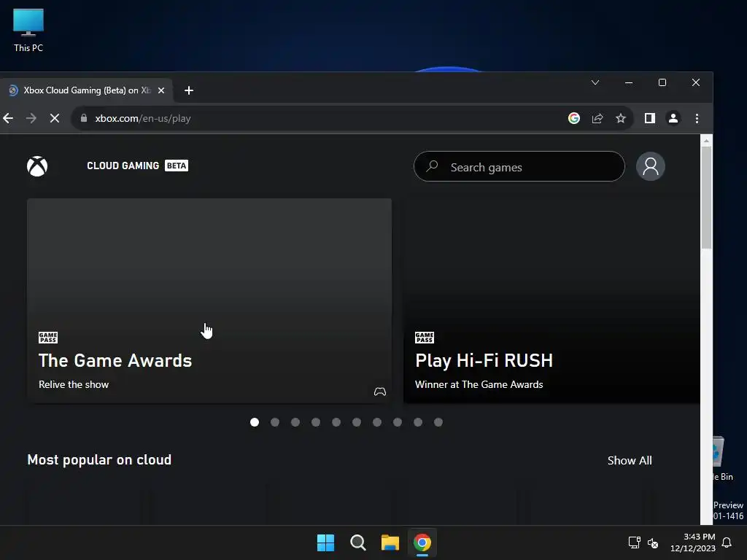The image size is (747, 560).
Task: Select the seventh carousel dot
Action: 377,422
